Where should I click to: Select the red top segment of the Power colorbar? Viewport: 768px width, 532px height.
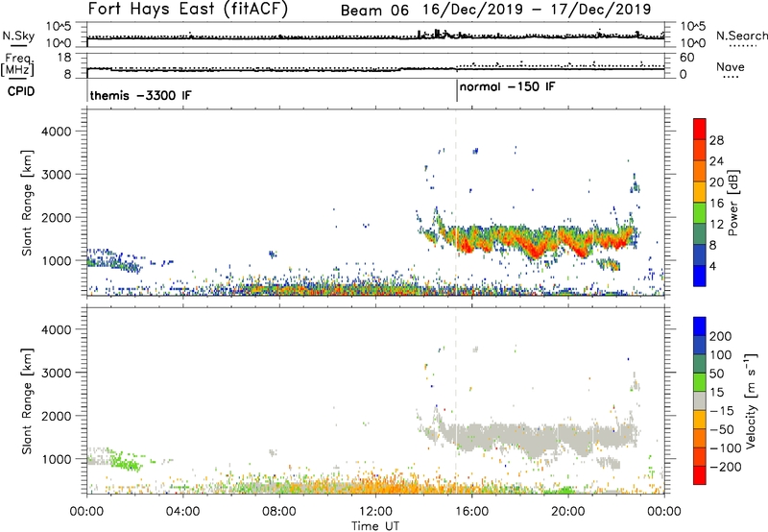[x=700, y=129]
